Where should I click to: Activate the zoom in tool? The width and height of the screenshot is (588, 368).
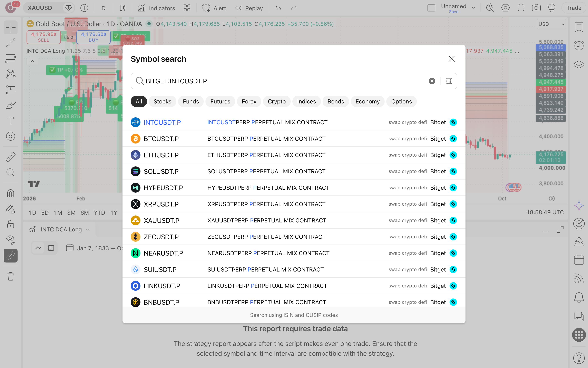(x=11, y=172)
